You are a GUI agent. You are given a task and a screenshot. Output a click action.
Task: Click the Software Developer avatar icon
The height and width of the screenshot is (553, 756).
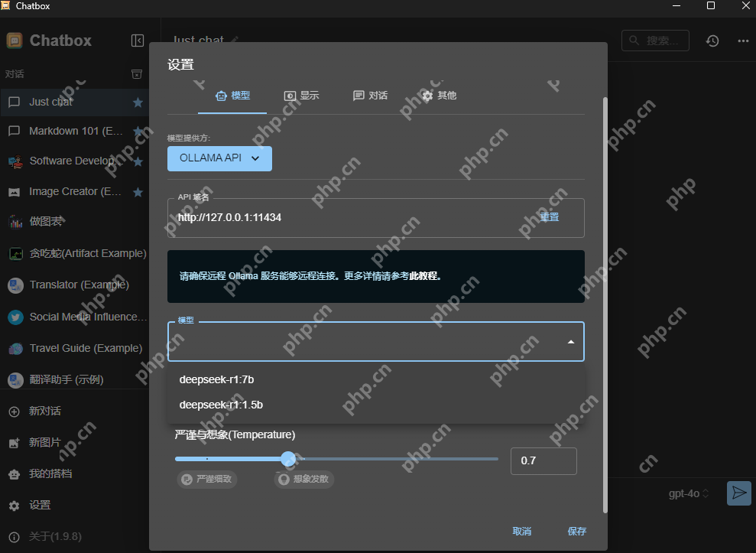15,161
